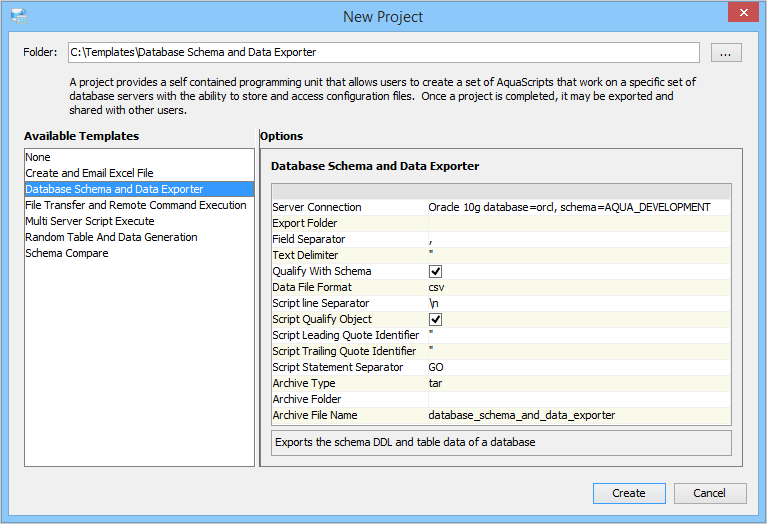767x524 pixels.
Task: Open the folder browse button
Action: pos(726,52)
